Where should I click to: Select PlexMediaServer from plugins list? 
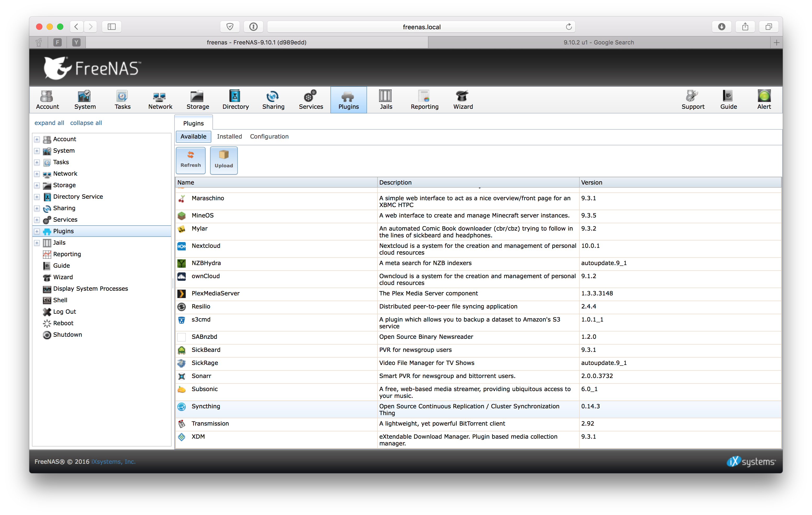tap(215, 293)
